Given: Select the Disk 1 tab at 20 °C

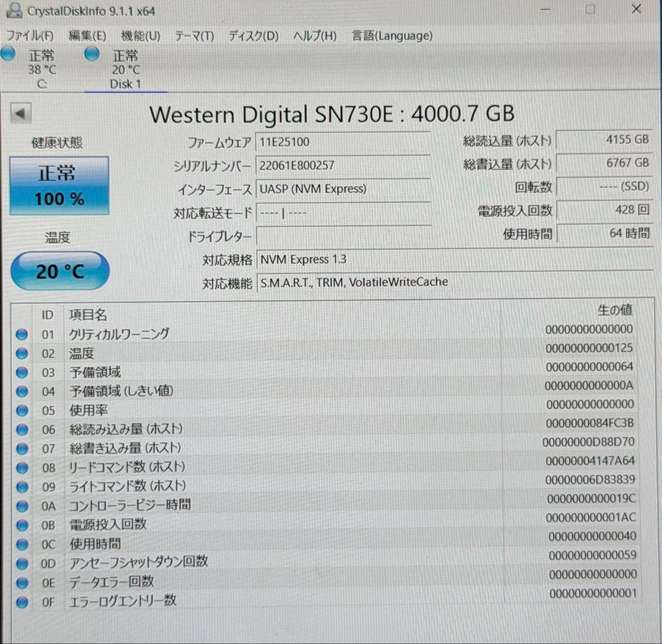Looking at the screenshot, I should pyautogui.click(x=126, y=69).
